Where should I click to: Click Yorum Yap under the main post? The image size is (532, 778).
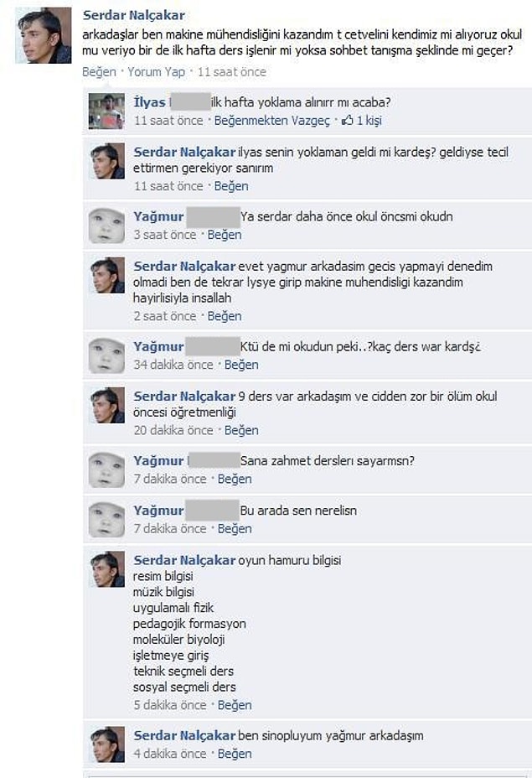pyautogui.click(x=156, y=72)
